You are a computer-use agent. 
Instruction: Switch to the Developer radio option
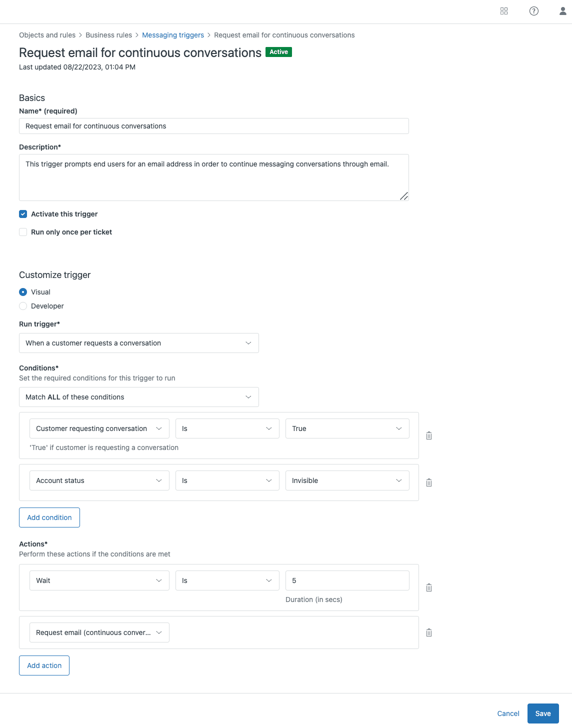22,305
